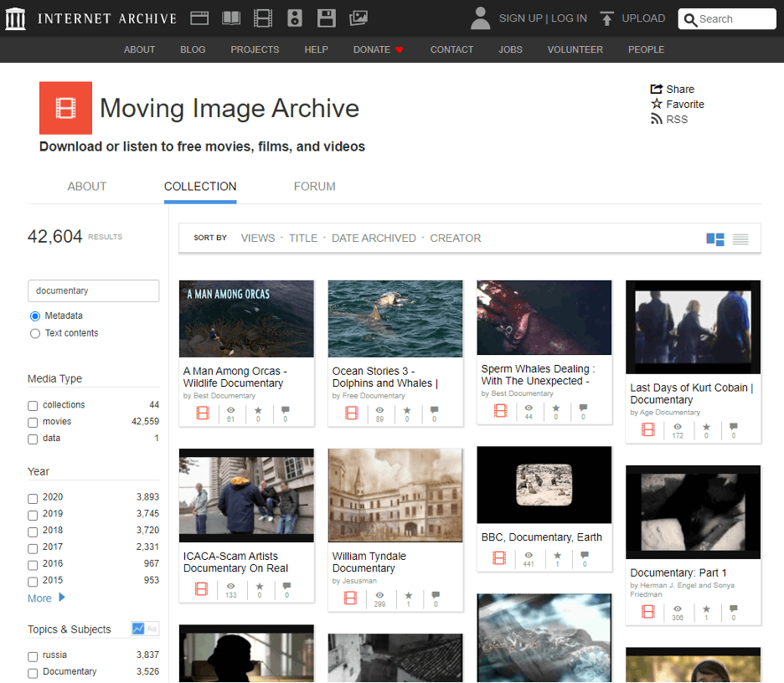Viewport: 784px width, 683px height.
Task: Click the LOG IN link
Action: pos(569,18)
